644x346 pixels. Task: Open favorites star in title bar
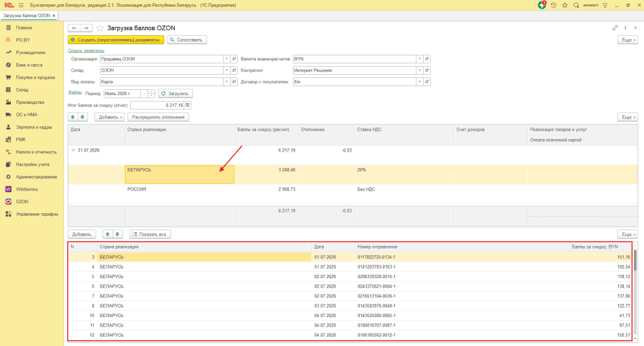565,5
